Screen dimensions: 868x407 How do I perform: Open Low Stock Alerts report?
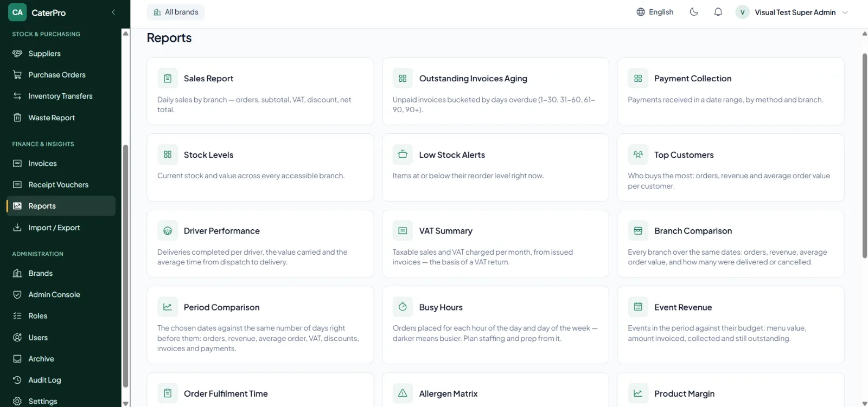tap(495, 167)
